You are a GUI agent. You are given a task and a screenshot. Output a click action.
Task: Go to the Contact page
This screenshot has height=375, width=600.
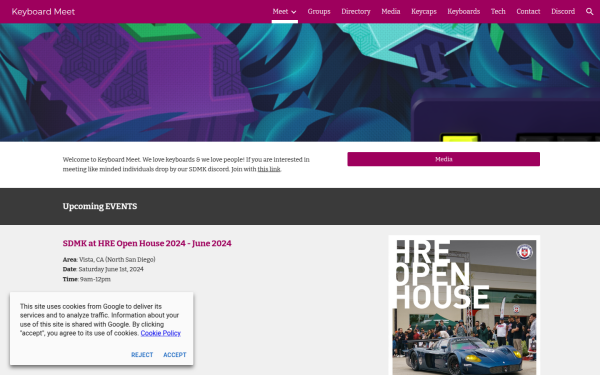528,11
